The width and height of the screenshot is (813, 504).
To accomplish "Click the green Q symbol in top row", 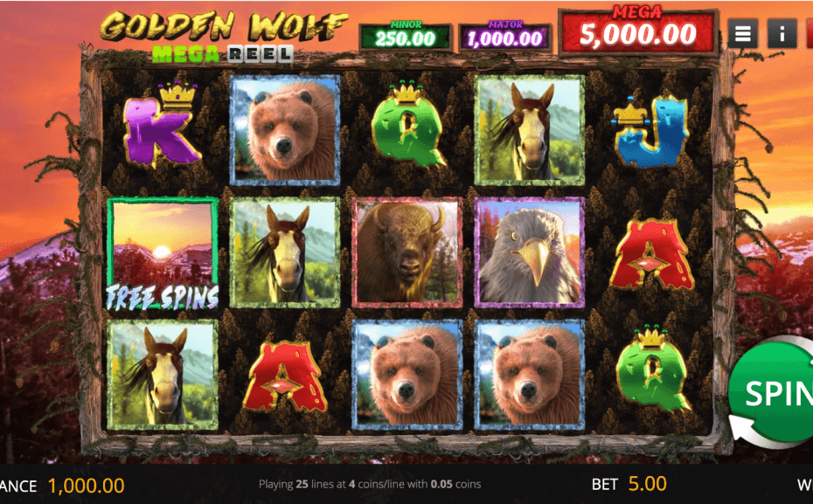I will pos(407,125).
